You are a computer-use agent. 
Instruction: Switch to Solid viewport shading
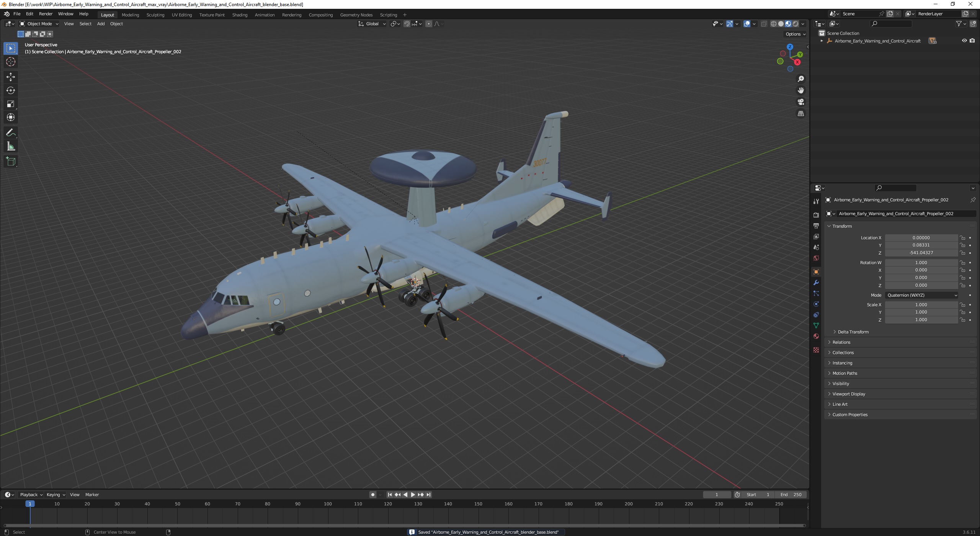(x=781, y=24)
